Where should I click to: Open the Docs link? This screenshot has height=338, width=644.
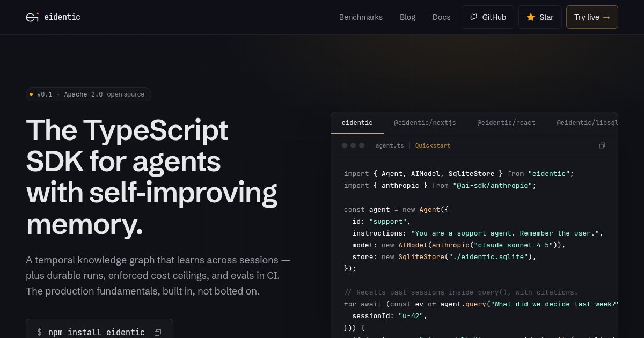click(441, 17)
